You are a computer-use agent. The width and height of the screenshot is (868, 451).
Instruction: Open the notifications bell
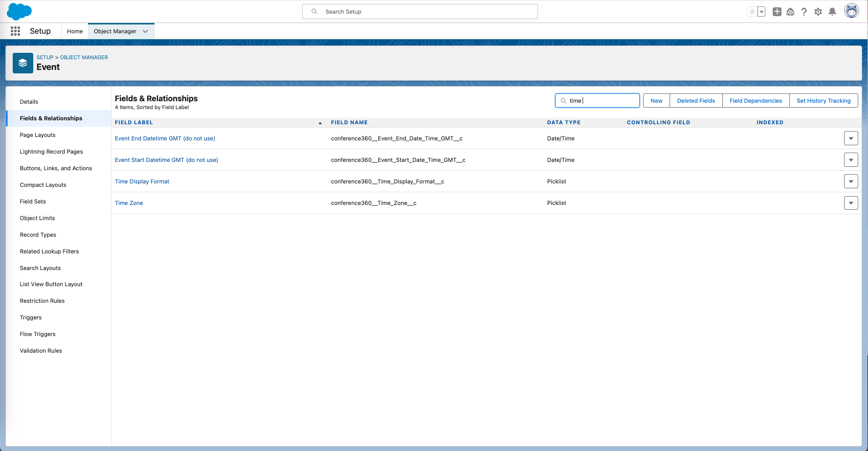tap(832, 12)
